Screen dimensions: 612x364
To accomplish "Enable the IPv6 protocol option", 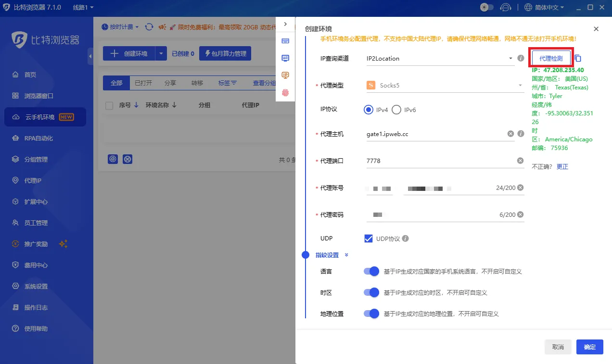I will [396, 109].
